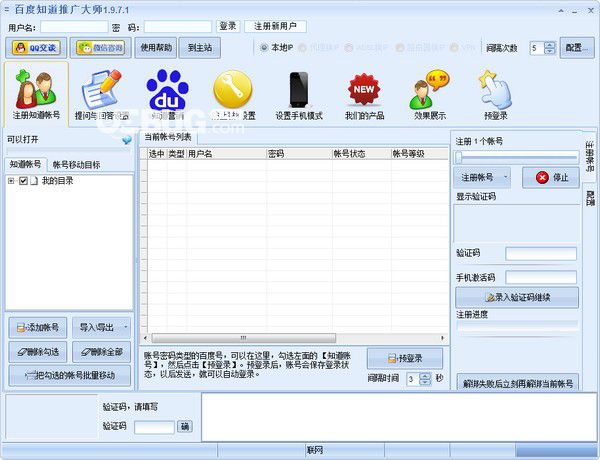Increase the 间隔次数 spinner value
600x460 pixels.
click(x=550, y=45)
